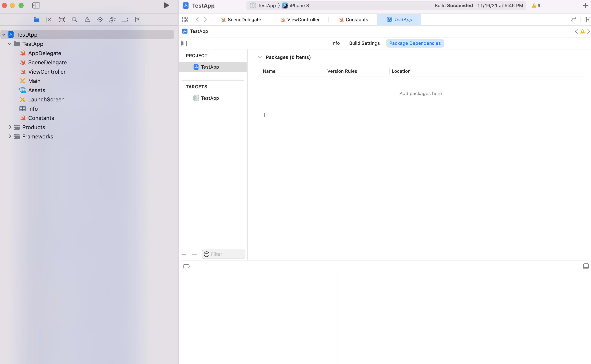Open the symbol navigator icon

62,20
